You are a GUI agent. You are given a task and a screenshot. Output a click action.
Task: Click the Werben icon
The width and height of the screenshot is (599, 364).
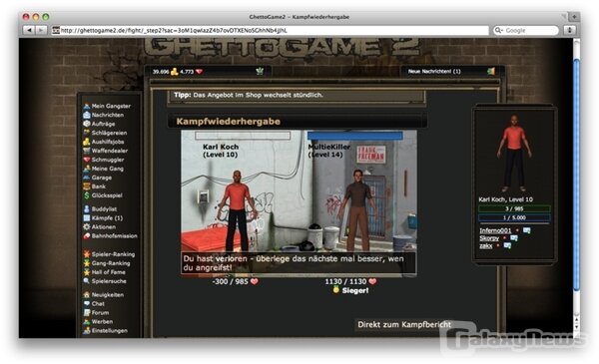coord(87,322)
